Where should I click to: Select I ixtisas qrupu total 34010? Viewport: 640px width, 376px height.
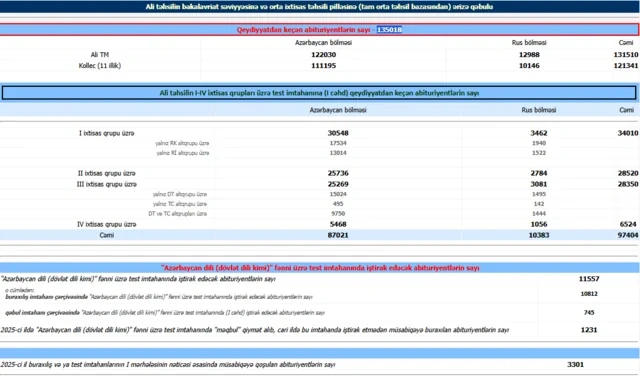(x=628, y=133)
